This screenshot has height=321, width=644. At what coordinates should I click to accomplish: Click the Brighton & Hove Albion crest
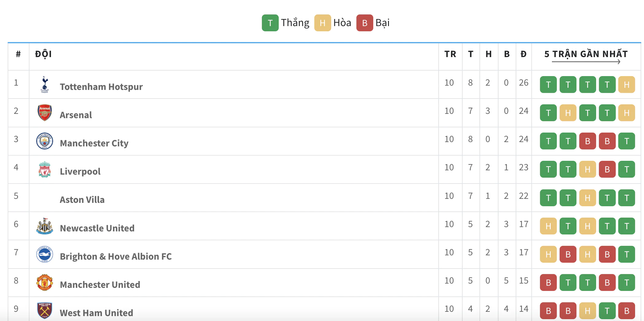pyautogui.click(x=45, y=254)
